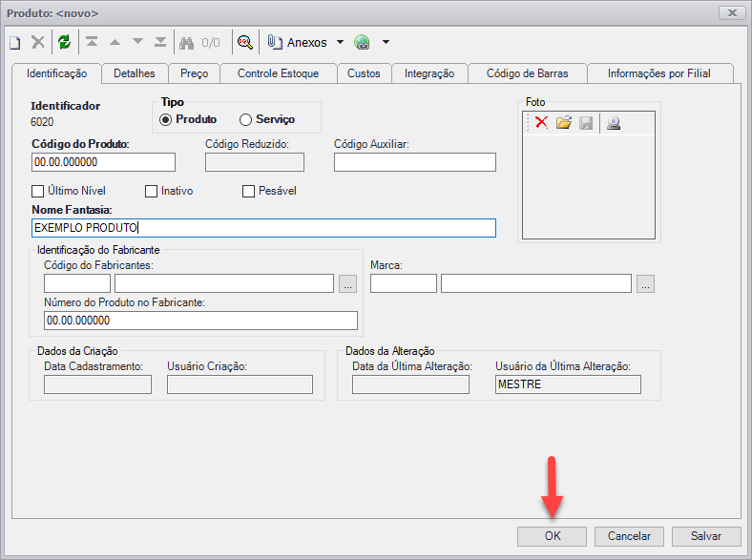Click the 0/0 record counter
The image size is (752, 560).
click(211, 43)
